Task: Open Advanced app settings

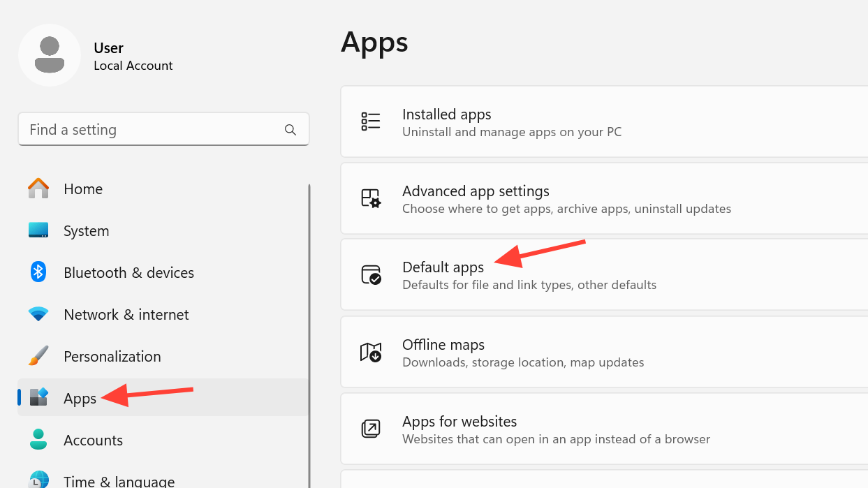Action: click(476, 191)
